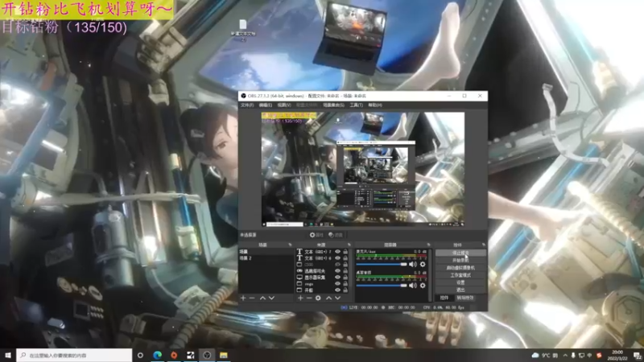
Task: Remove the selected scene with minus icon
Action: click(x=252, y=298)
